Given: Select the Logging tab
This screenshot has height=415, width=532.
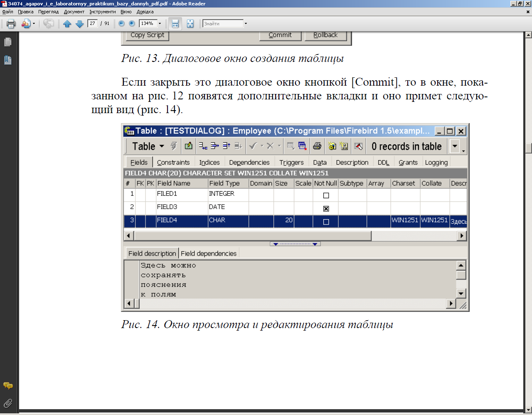Looking at the screenshot, I should [436, 162].
